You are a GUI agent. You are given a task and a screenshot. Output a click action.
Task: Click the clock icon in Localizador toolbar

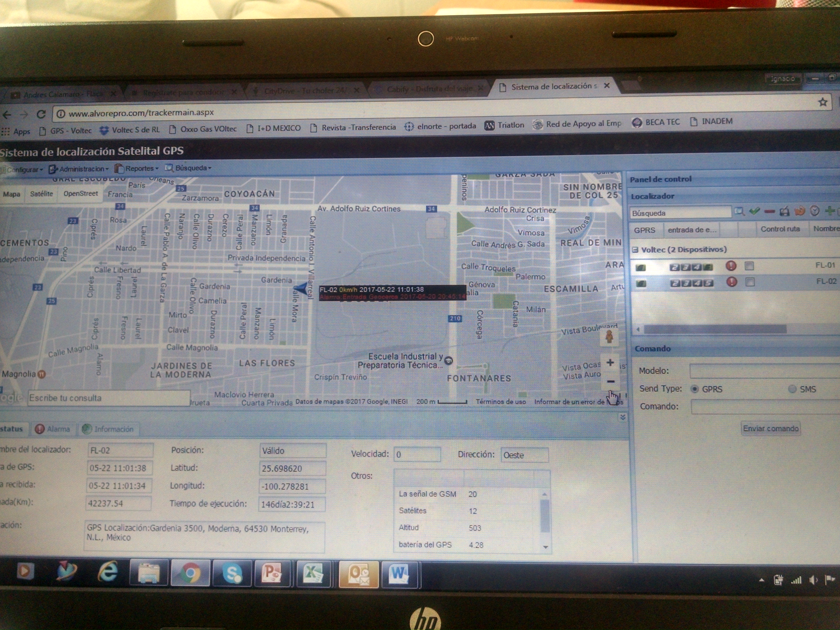click(x=814, y=211)
